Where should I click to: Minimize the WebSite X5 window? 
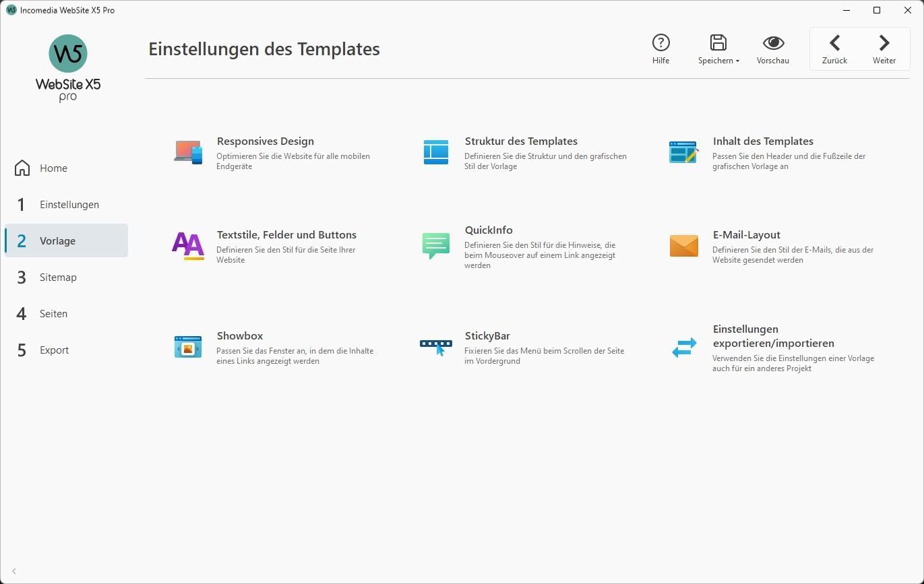click(x=846, y=10)
